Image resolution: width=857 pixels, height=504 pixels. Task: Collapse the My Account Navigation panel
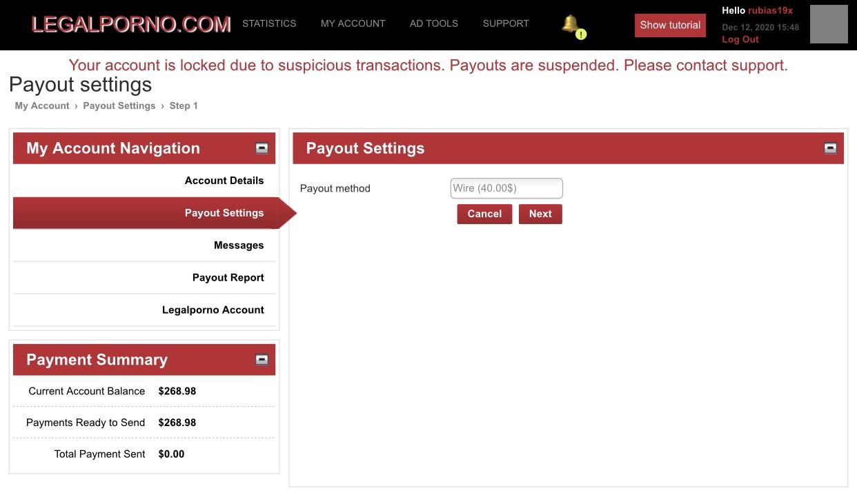point(262,148)
